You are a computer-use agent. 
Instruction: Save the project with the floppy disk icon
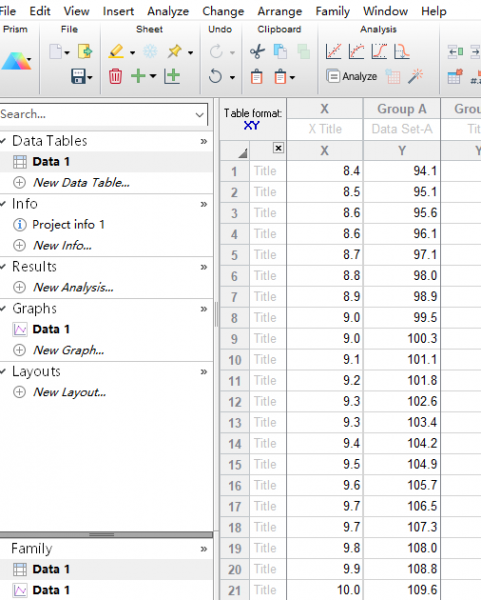click(78, 76)
